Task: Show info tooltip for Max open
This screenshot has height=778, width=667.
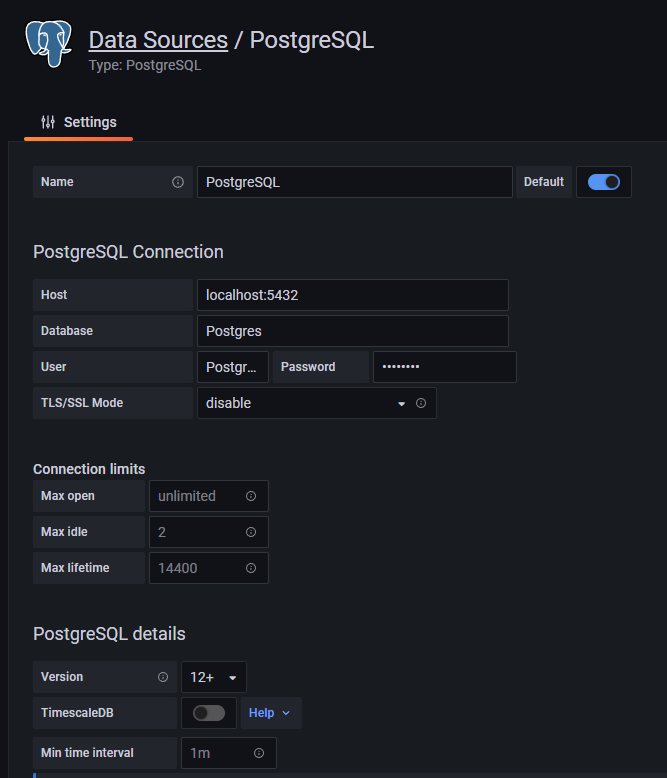Action: point(251,496)
